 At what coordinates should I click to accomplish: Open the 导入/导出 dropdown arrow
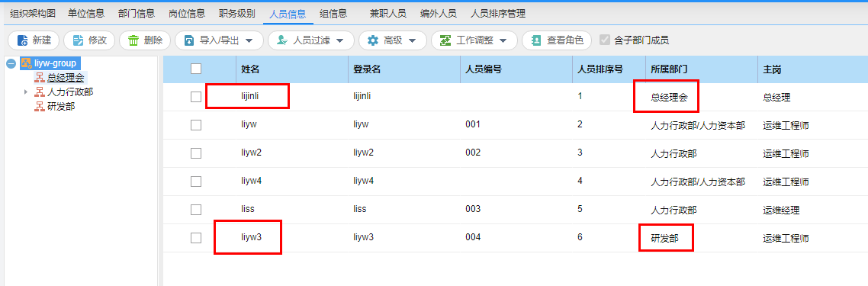249,41
